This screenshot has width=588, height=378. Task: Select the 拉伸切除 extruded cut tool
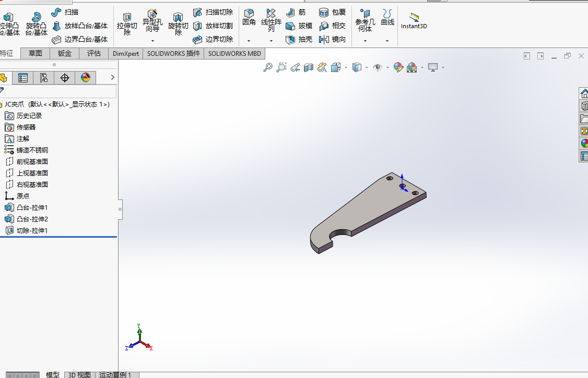click(127, 25)
